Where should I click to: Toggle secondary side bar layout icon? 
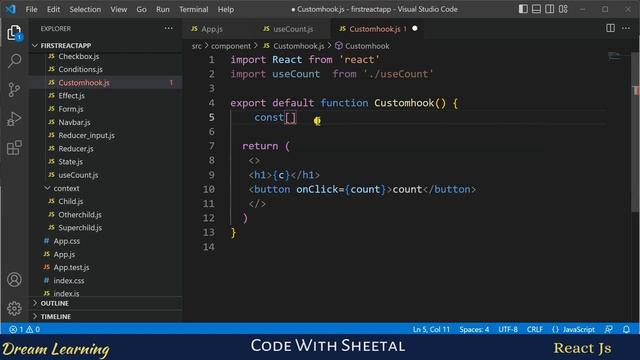point(550,9)
